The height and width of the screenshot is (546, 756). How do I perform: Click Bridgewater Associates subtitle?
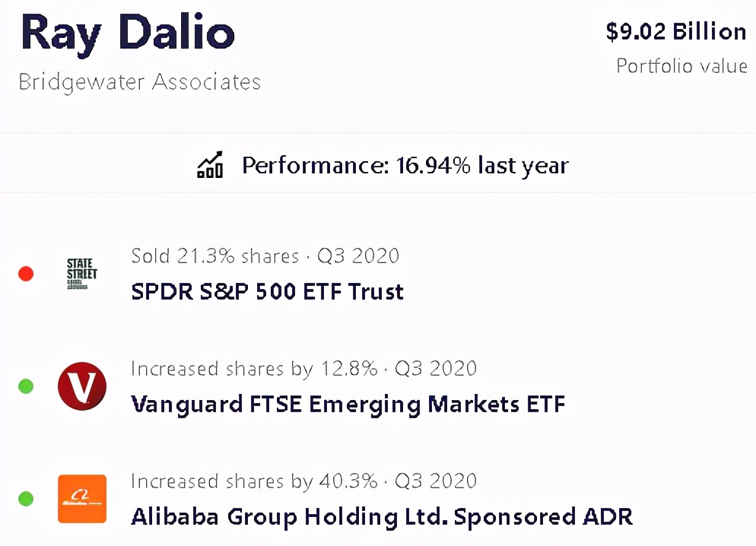point(139,82)
